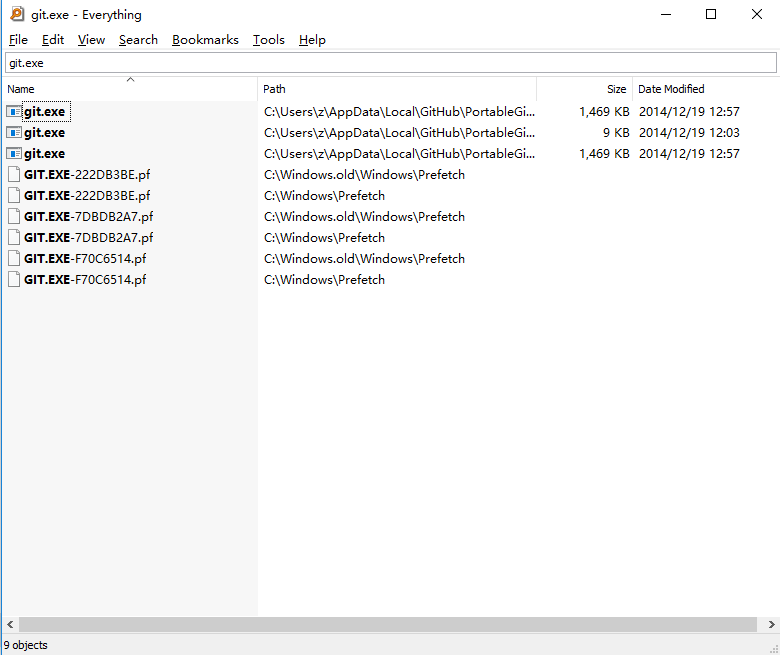Select GIT.EXE-222DB3BE.pf in Windows.old row

click(x=87, y=175)
